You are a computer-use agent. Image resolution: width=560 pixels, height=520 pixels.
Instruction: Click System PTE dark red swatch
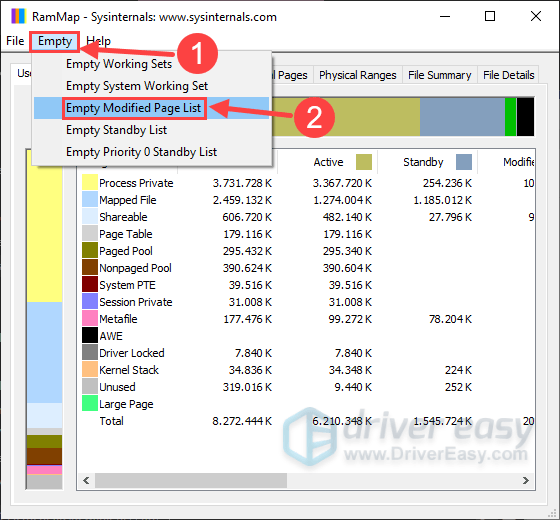pos(90,285)
